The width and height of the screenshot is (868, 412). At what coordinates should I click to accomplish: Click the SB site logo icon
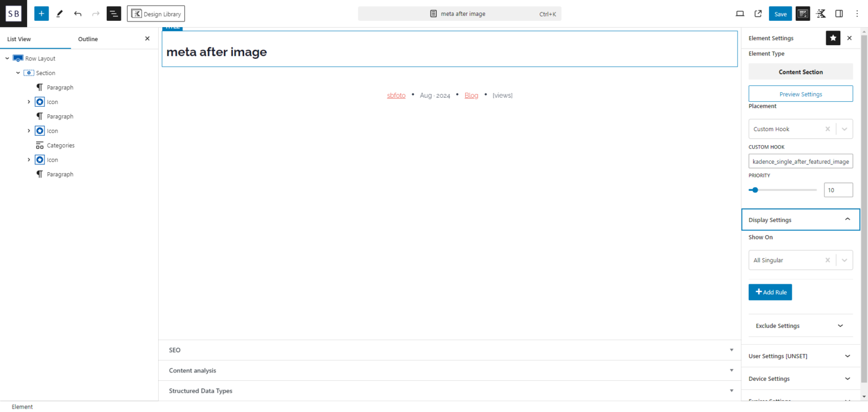coord(14,14)
